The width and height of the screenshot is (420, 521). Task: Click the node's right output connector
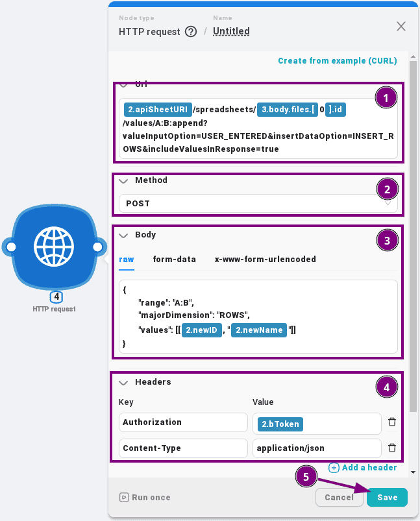point(97,247)
